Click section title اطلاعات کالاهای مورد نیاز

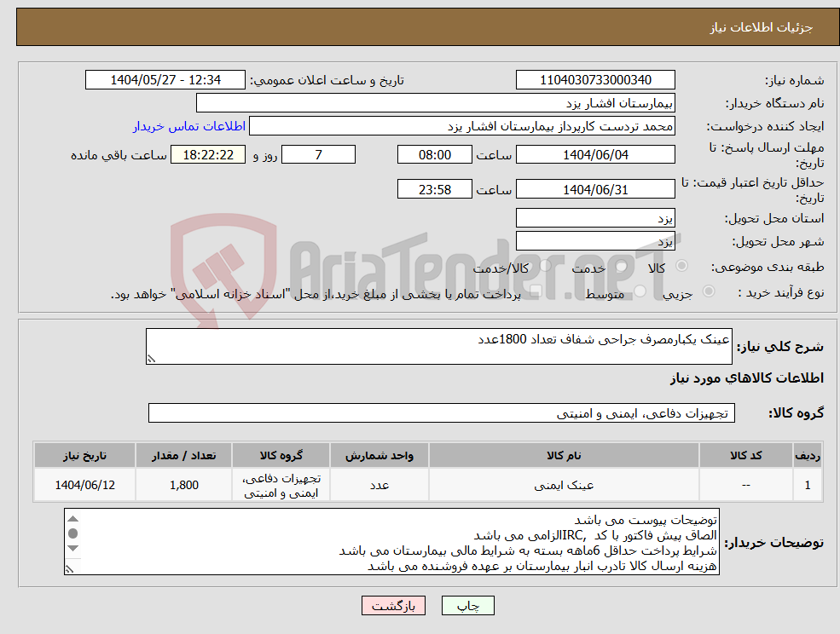coord(747,378)
